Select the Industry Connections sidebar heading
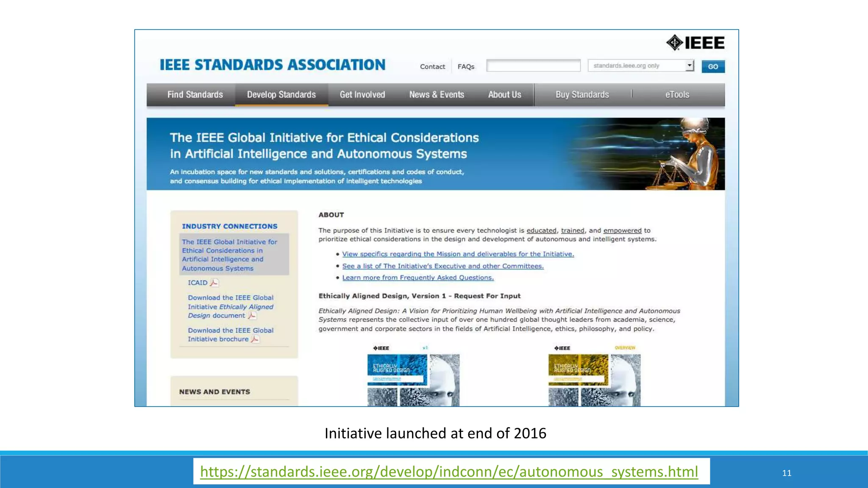Viewport: 868px width, 488px height. [x=230, y=226]
